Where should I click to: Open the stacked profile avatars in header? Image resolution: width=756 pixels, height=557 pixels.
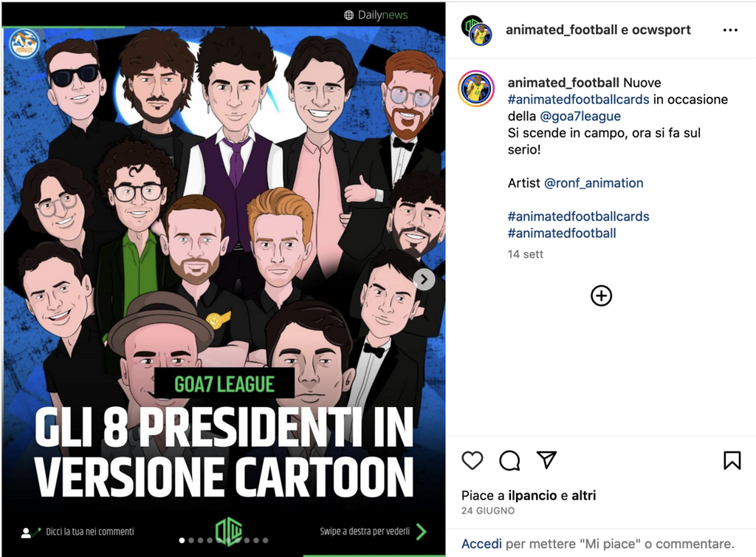(x=476, y=30)
